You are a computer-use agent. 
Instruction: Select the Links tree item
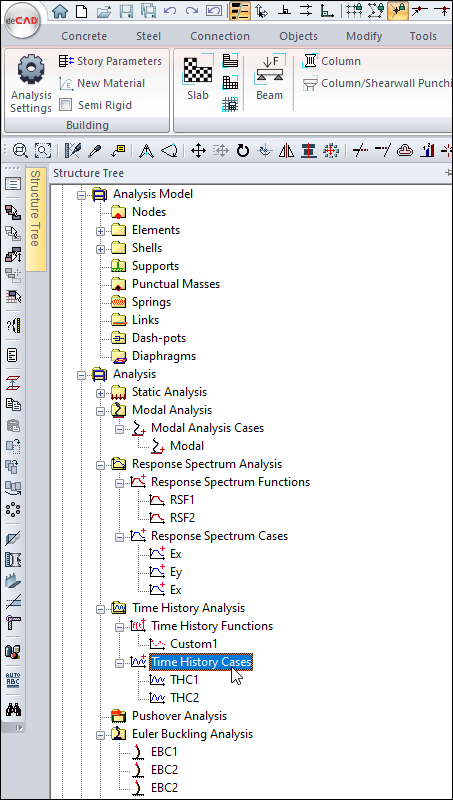pos(145,320)
